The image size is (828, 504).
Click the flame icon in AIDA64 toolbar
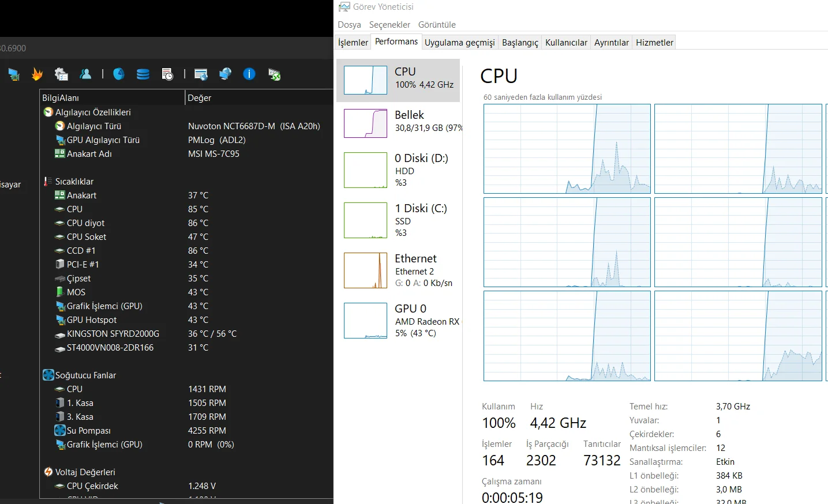click(37, 74)
